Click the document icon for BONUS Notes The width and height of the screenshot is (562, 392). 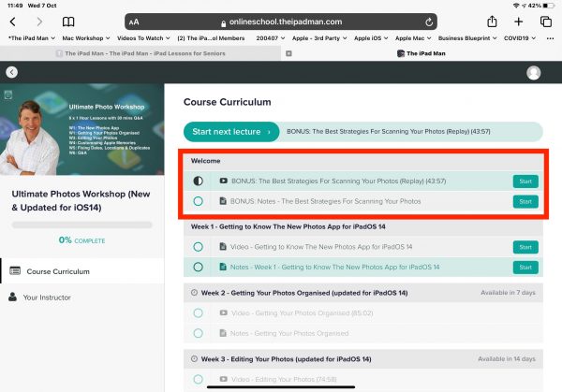223,201
